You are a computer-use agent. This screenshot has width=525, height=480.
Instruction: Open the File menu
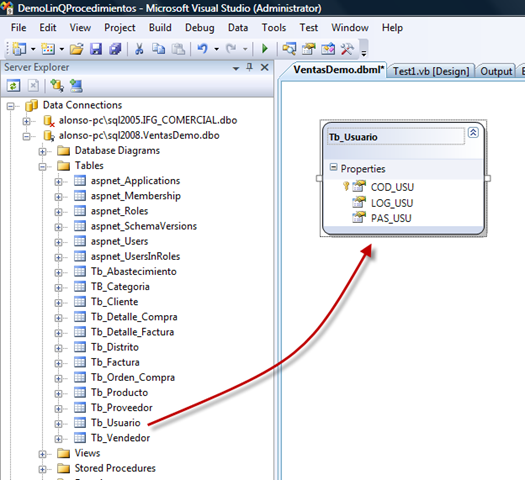(18, 27)
